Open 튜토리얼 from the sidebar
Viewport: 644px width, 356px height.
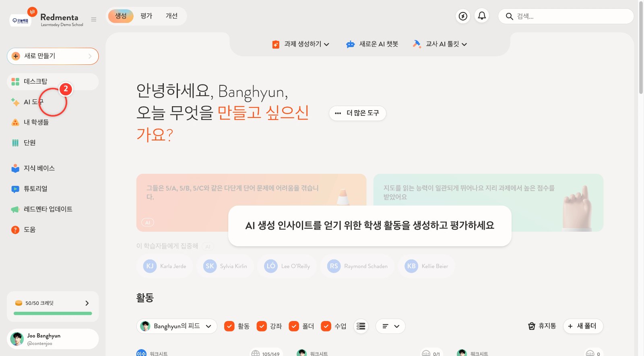pos(53,189)
